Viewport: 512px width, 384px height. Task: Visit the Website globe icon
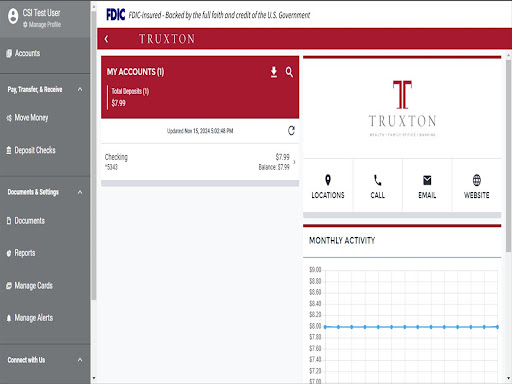coord(477,180)
